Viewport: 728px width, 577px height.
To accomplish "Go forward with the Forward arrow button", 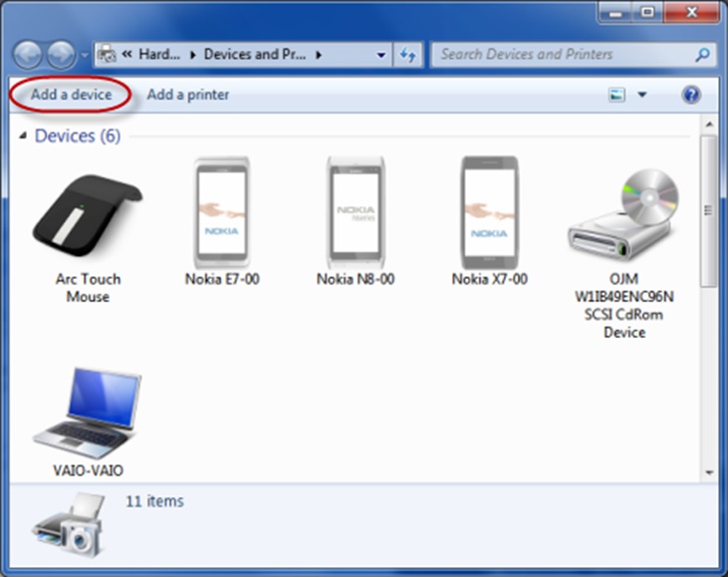I will click(x=61, y=55).
